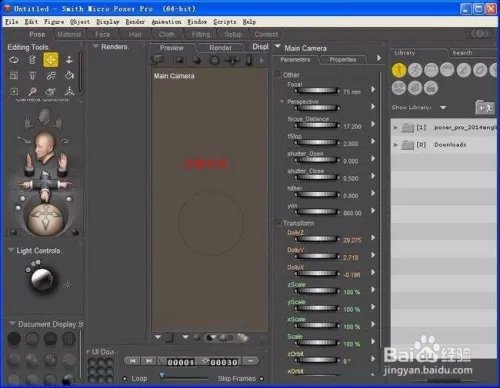500x388 pixels.
Task: Select the Direct Manipulation tool
Action: 69,91
